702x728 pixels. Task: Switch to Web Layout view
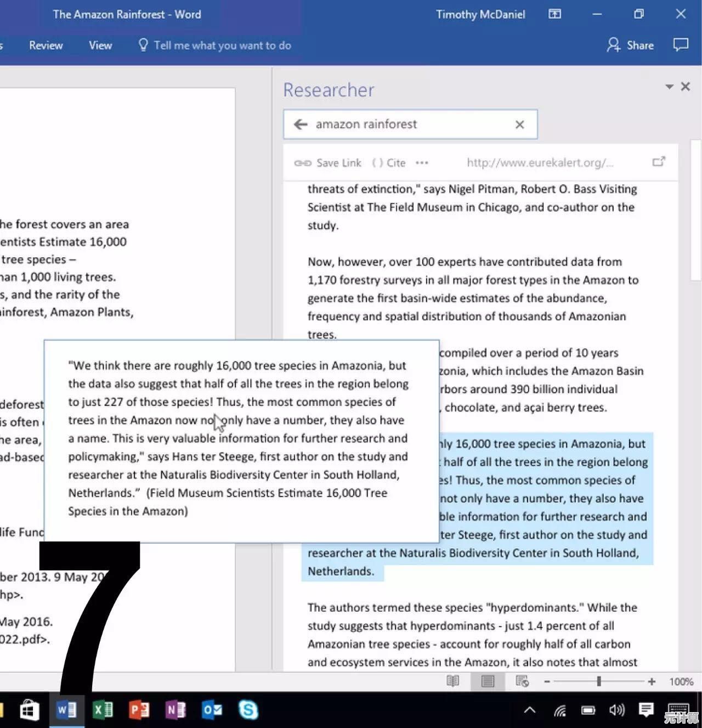point(522,681)
